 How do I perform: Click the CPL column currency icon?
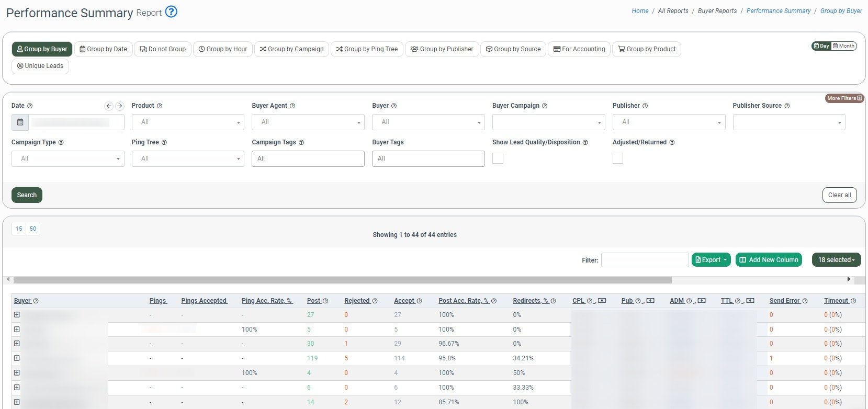point(602,301)
